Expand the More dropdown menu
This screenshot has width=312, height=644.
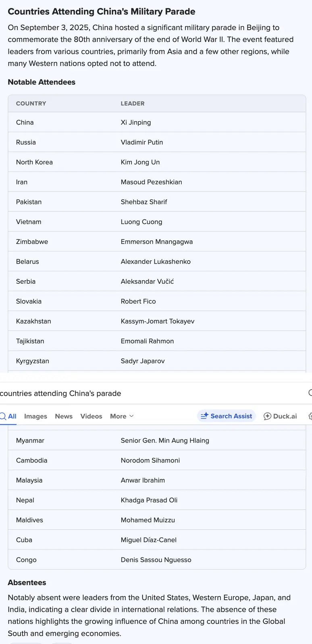(x=122, y=416)
